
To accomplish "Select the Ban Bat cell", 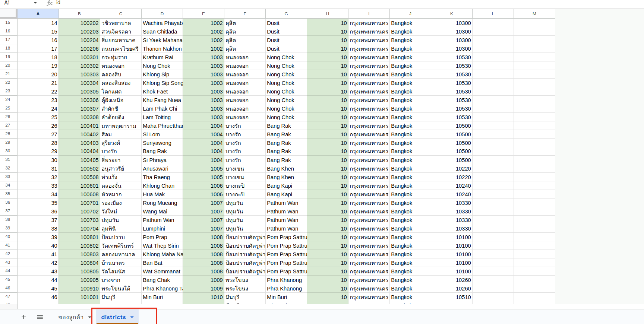I will (x=162, y=263).
